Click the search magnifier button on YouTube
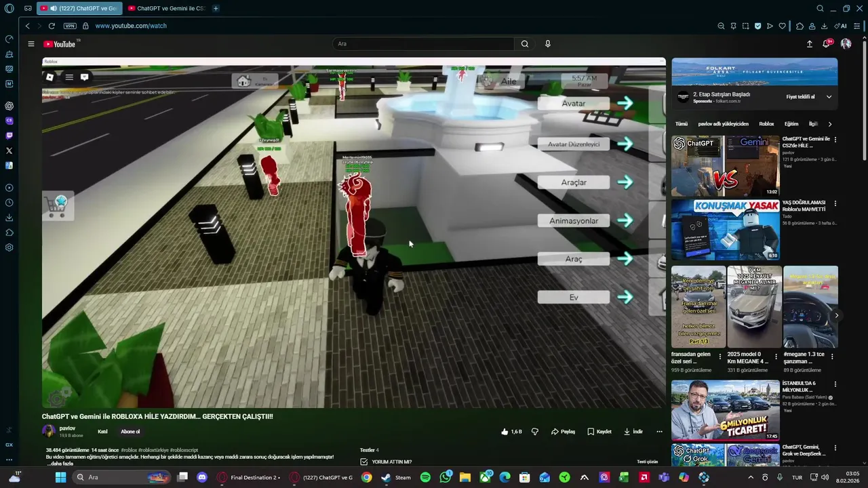The image size is (868, 488). (x=525, y=44)
